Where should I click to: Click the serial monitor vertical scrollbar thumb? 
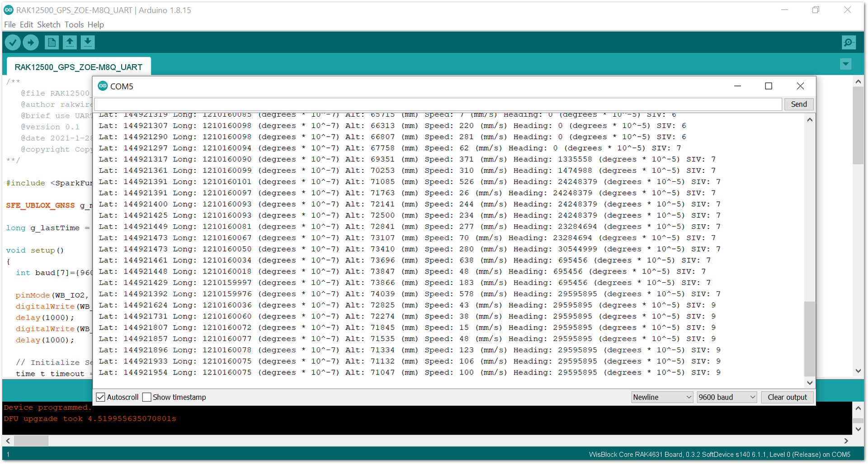810,338
